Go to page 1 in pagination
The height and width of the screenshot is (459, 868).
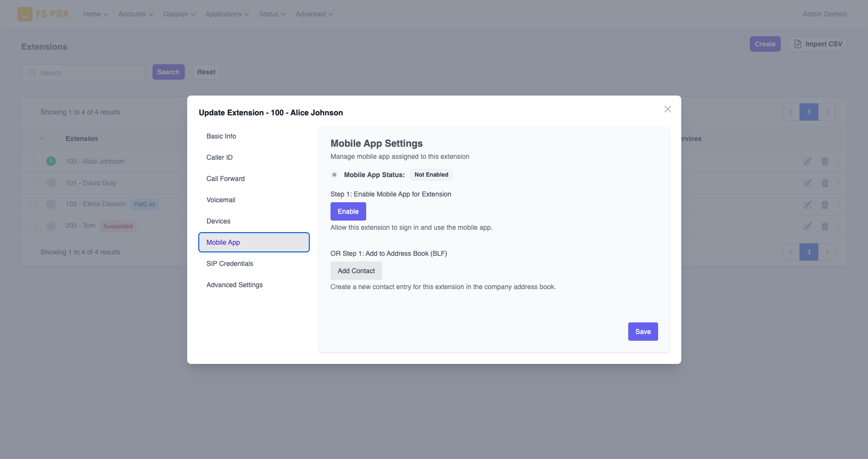pos(809,111)
